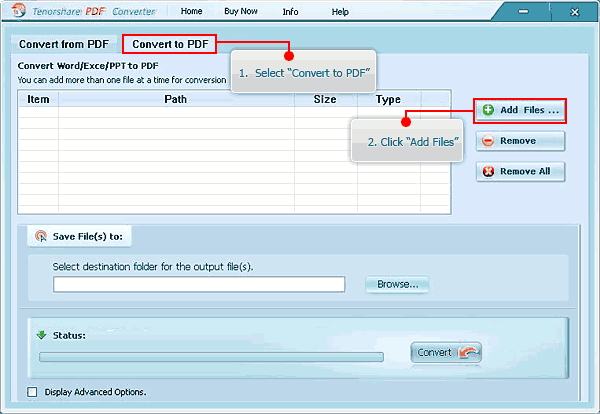The height and width of the screenshot is (414, 600).
Task: Click the green plus icon on Add Files
Action: click(488, 110)
